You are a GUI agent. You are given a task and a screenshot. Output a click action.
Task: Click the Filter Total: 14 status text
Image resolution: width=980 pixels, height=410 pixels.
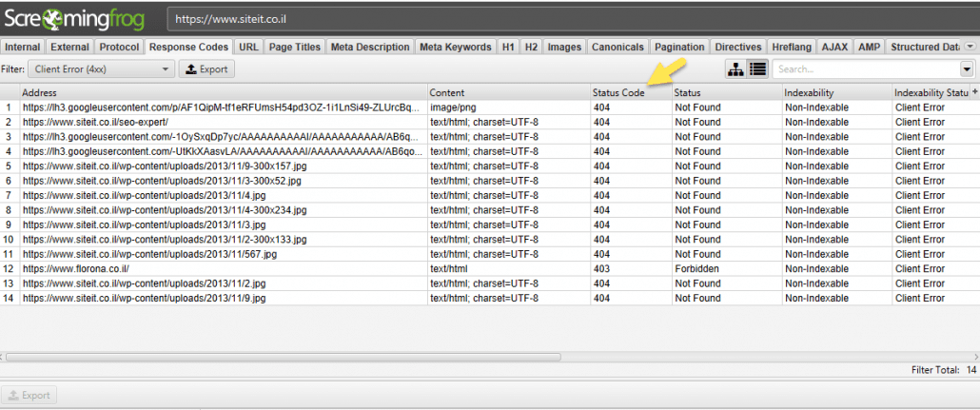click(x=944, y=370)
